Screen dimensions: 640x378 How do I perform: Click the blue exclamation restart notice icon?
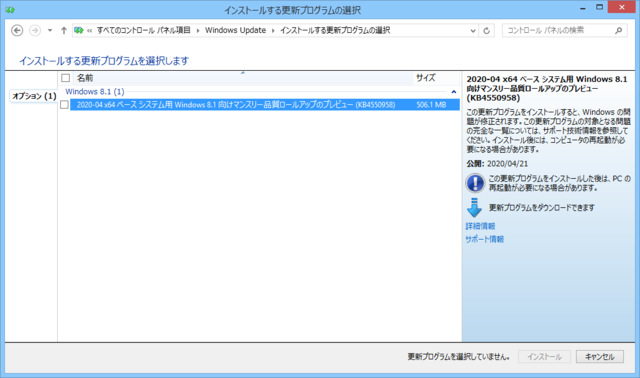pyautogui.click(x=475, y=183)
